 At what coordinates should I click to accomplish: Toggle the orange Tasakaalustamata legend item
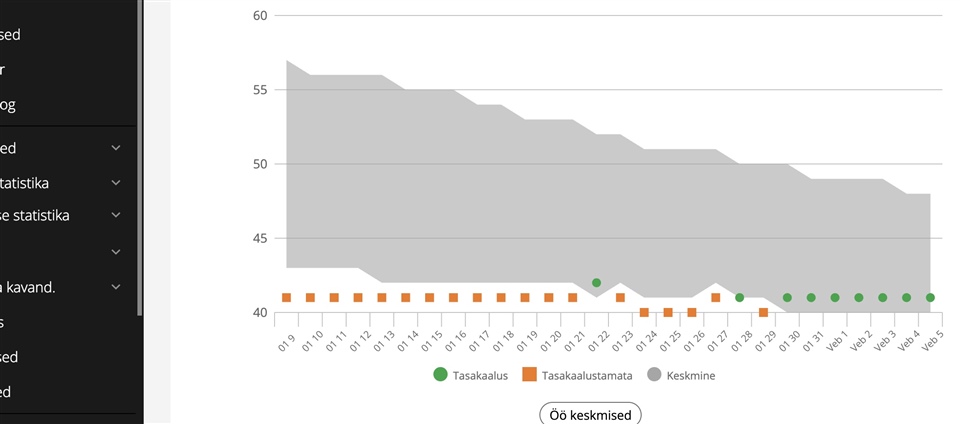(x=577, y=375)
